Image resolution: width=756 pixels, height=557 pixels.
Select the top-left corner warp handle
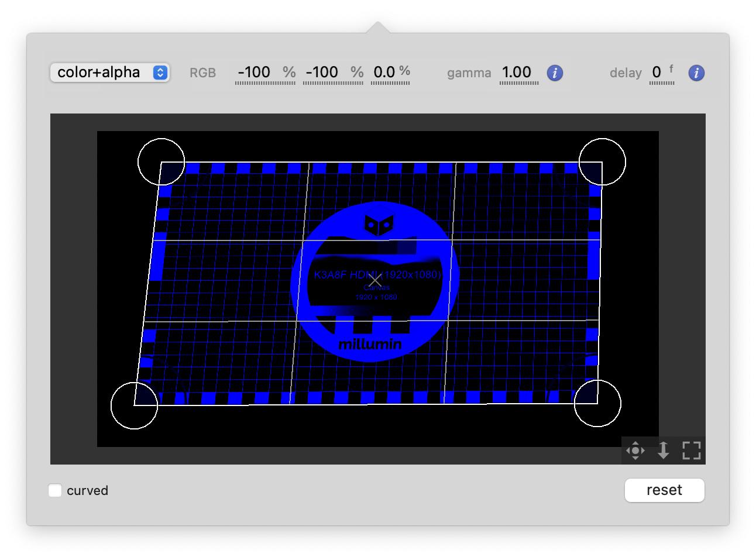click(161, 162)
